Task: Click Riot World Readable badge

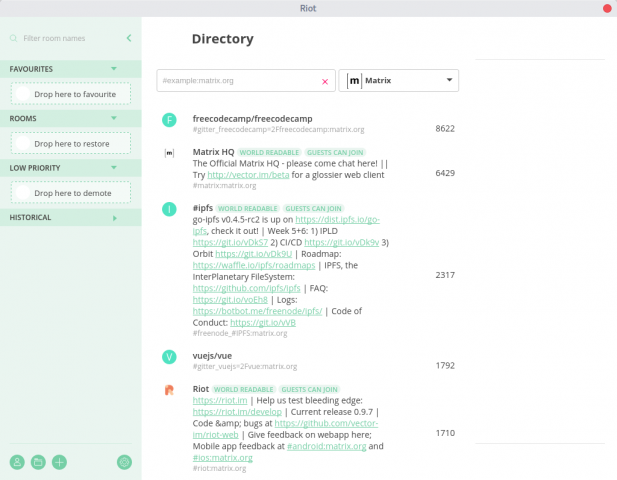Action: [244, 390]
